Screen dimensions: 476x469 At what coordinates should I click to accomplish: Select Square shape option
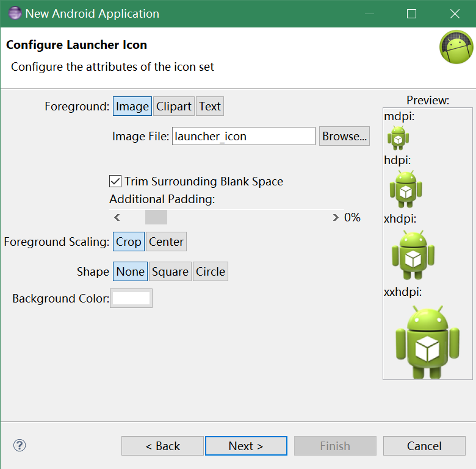170,271
